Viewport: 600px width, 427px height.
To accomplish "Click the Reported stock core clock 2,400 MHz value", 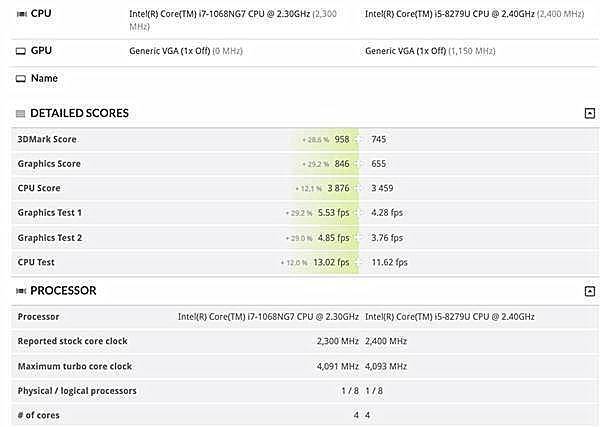I will pyautogui.click(x=386, y=341).
